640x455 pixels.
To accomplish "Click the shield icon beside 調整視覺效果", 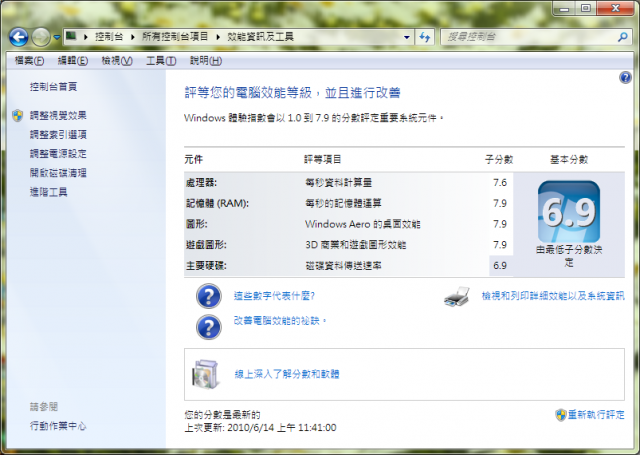I will pyautogui.click(x=18, y=115).
